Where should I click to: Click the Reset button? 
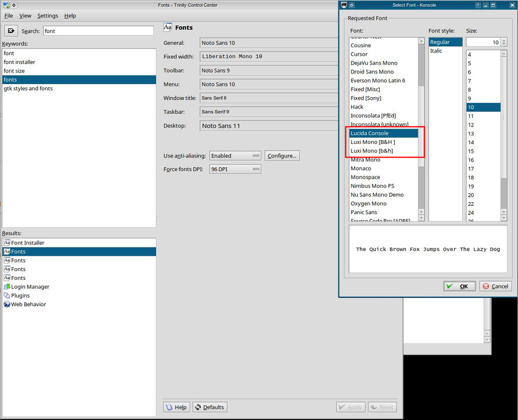[x=382, y=407]
